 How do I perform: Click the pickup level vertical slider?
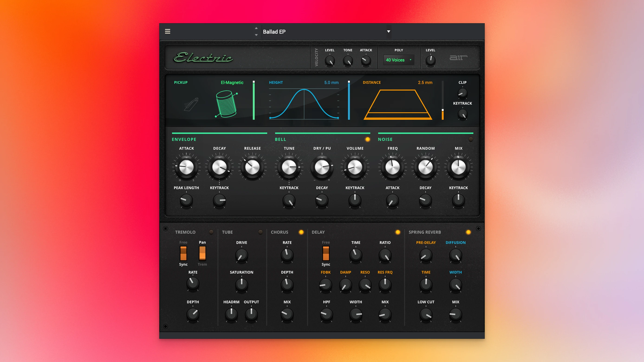(254, 100)
